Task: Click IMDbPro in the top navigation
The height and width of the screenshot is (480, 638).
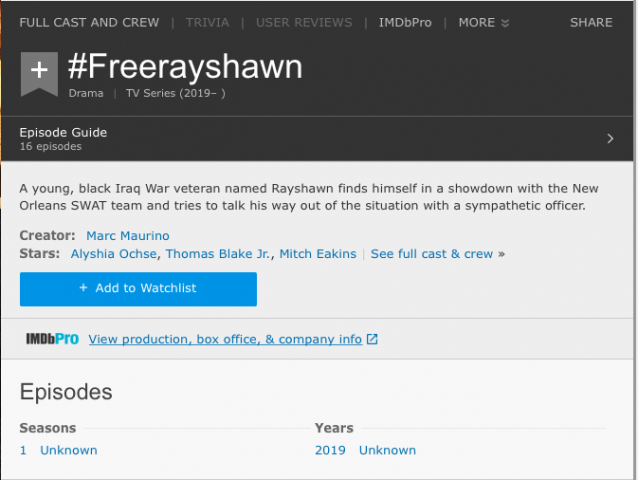Action: tap(405, 23)
